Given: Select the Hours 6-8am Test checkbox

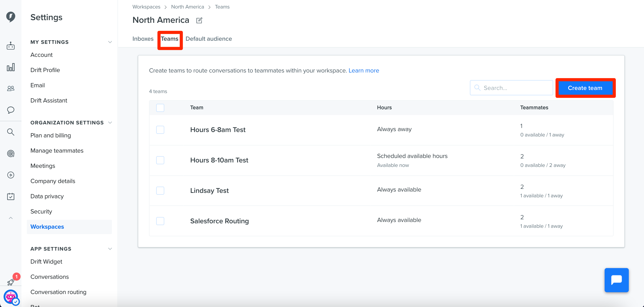Looking at the screenshot, I should coord(160,130).
